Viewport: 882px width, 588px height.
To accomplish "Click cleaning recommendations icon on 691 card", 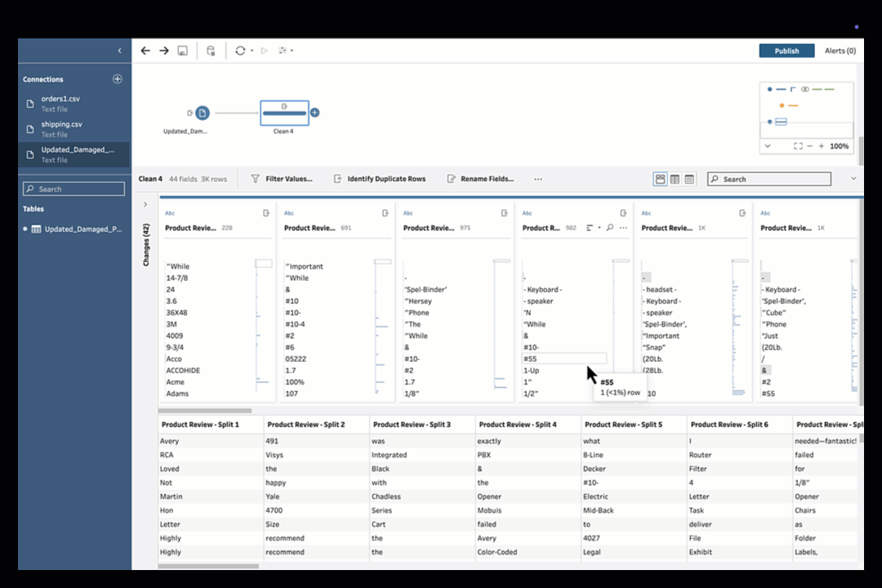I will pyautogui.click(x=385, y=213).
